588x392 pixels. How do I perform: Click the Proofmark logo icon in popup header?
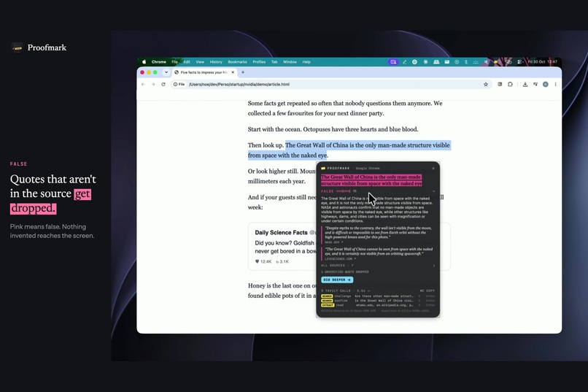tap(323, 169)
